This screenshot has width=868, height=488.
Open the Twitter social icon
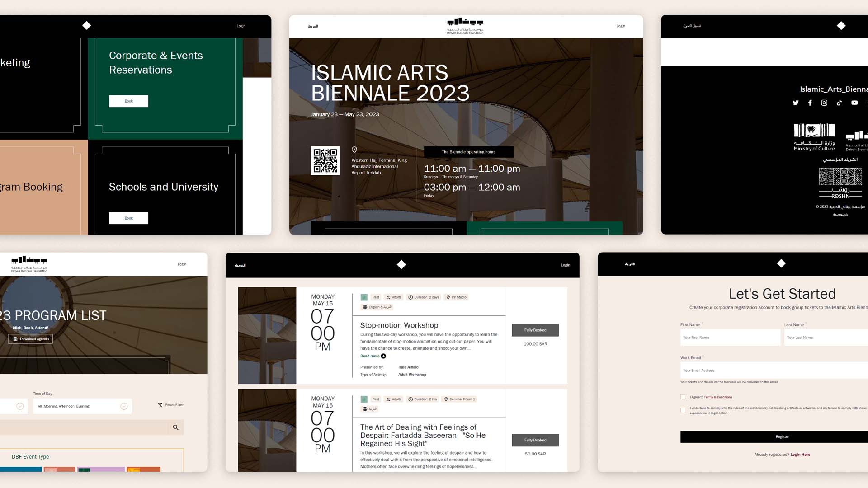pos(796,103)
